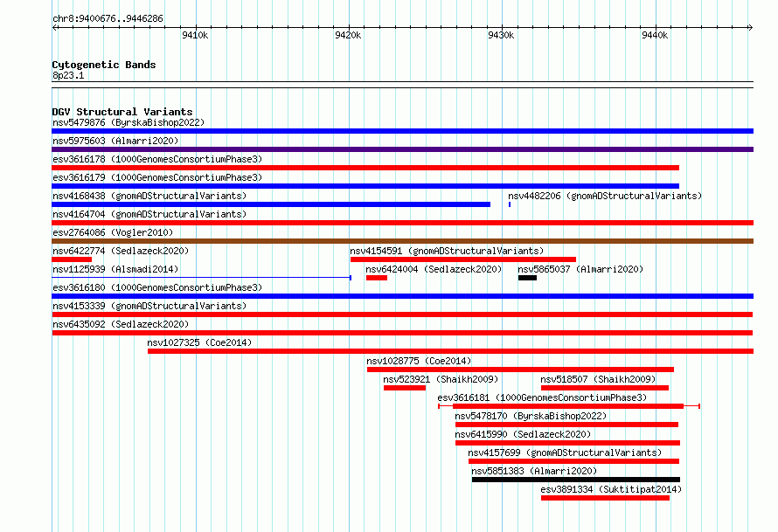Click the 9420k ruler tick label
The image size is (778, 532).
(x=348, y=35)
